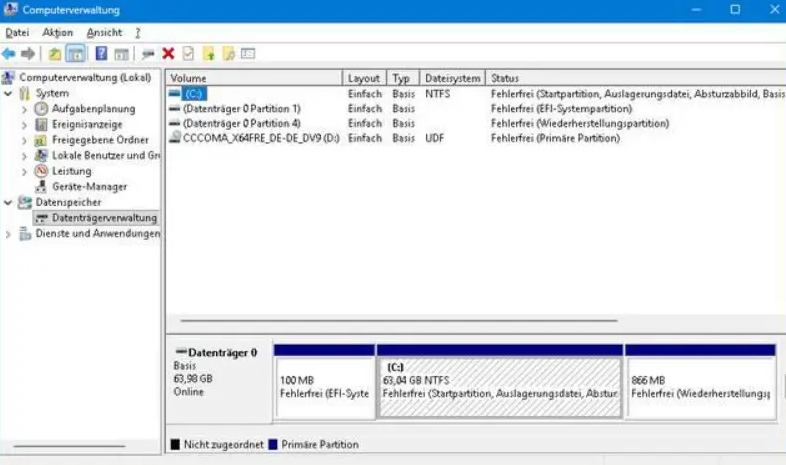786x465 pixels.
Task: Expand the Lokale Benutzer node
Action: [x=24, y=156]
